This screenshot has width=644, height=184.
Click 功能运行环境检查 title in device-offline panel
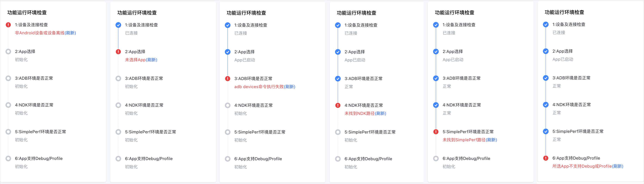[x=27, y=12]
